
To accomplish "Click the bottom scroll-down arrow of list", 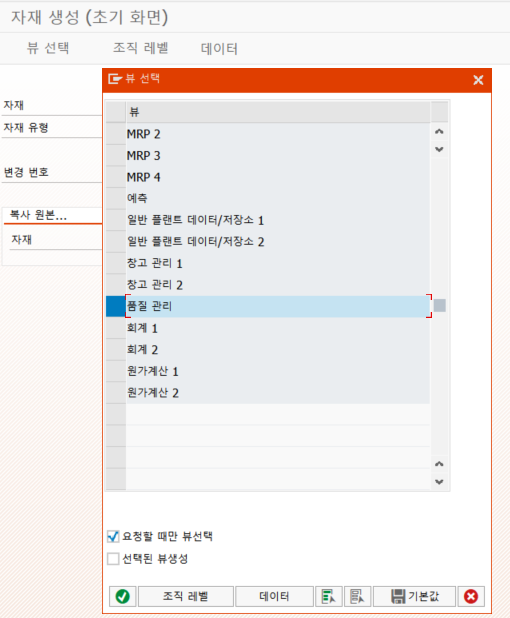I will [x=439, y=482].
